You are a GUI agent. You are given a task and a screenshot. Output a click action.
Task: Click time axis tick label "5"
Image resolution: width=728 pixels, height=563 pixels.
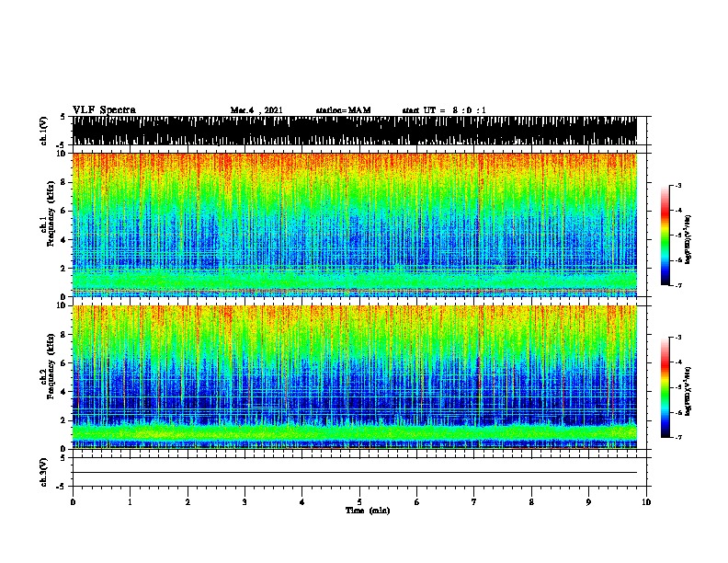click(359, 502)
